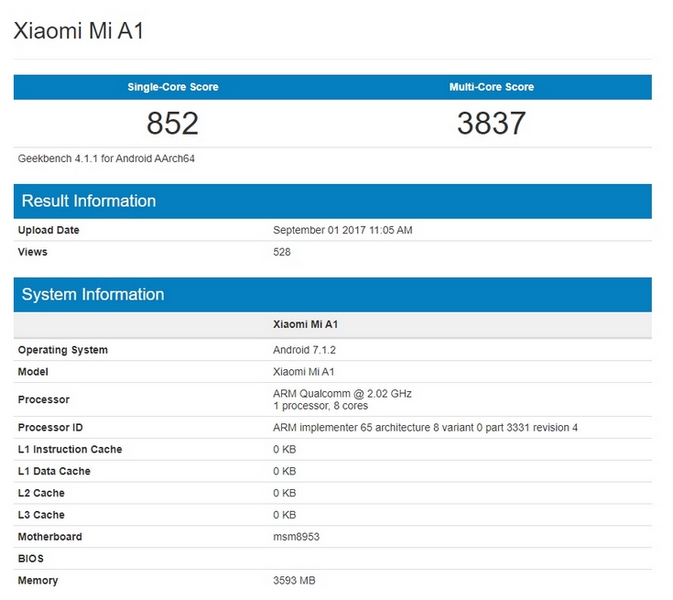Click the multi-core score value 3837

click(491, 123)
